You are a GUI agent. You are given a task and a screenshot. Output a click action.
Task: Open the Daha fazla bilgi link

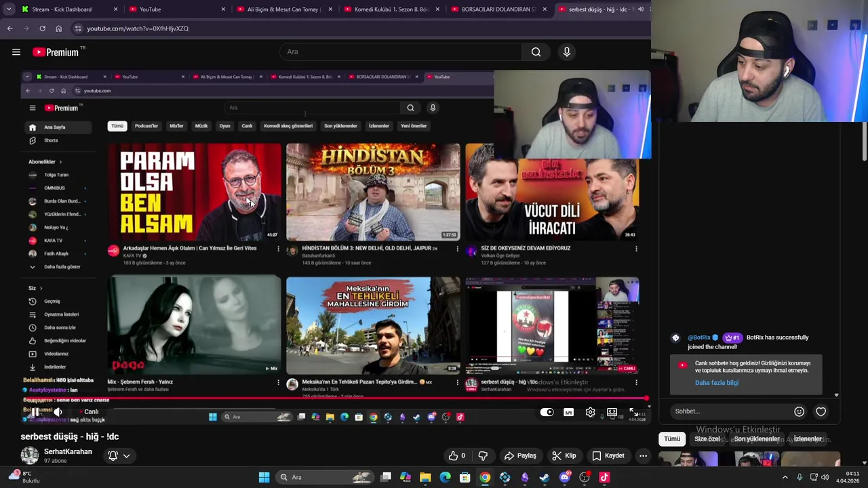tap(716, 383)
